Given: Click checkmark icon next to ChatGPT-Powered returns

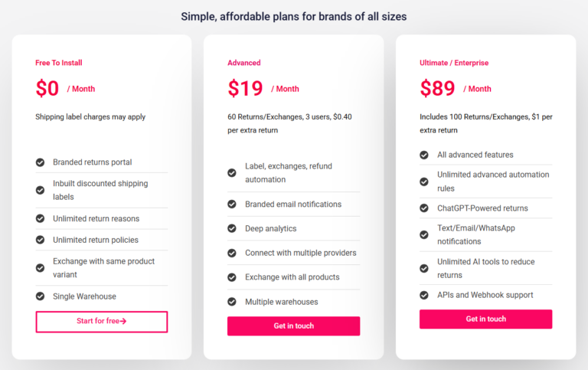Looking at the screenshot, I should (424, 208).
